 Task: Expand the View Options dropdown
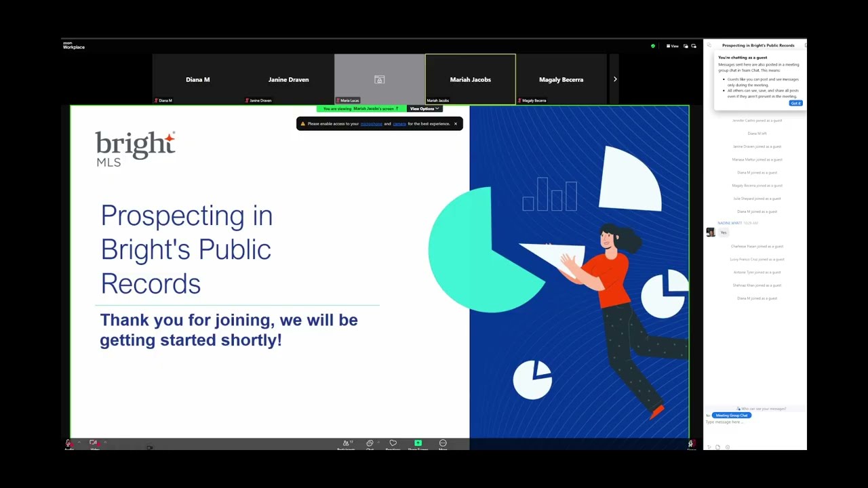pos(425,108)
